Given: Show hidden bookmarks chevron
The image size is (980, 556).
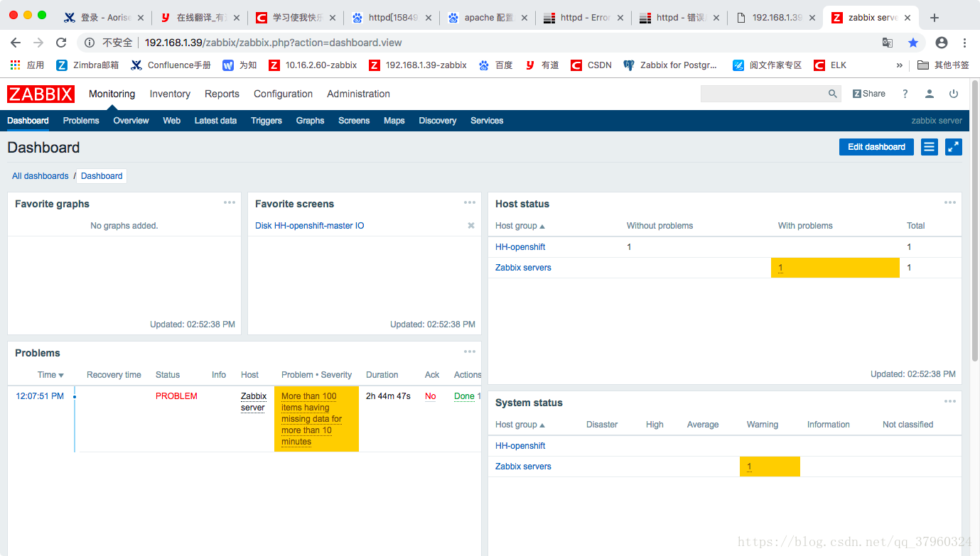Looking at the screenshot, I should 900,65.
